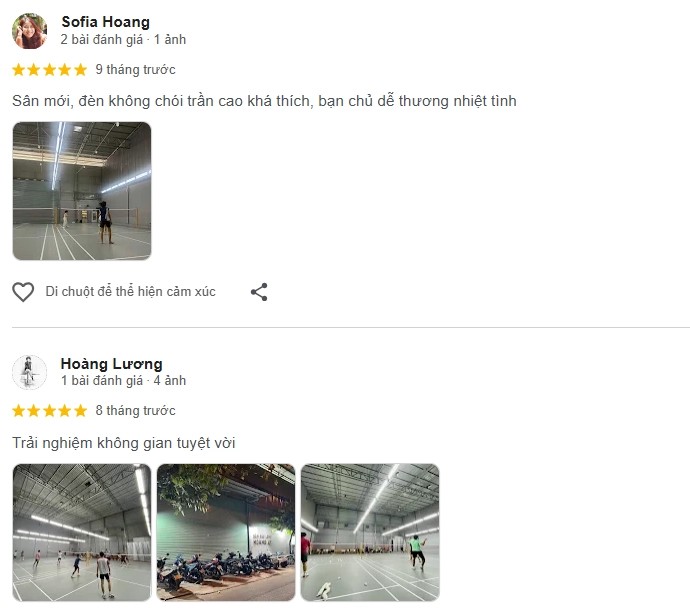The height and width of the screenshot is (613, 690).
Task: Open Sofia Hoang's reviewer name link
Action: (x=105, y=22)
